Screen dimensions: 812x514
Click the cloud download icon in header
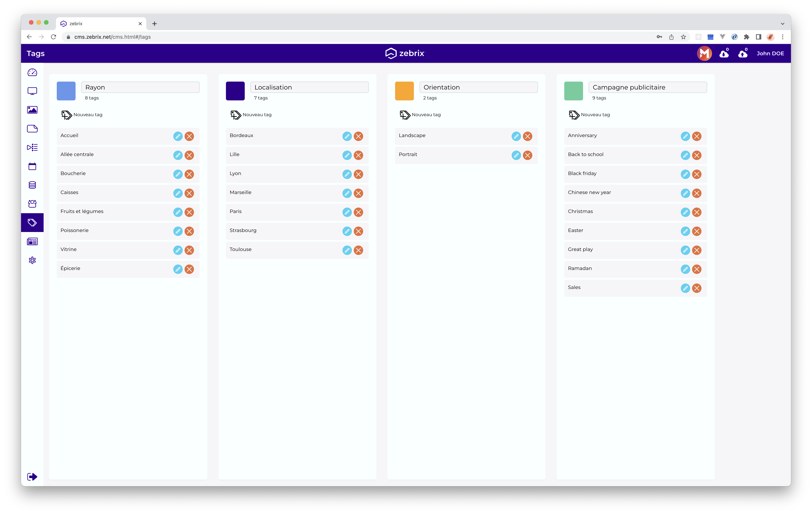pos(724,54)
